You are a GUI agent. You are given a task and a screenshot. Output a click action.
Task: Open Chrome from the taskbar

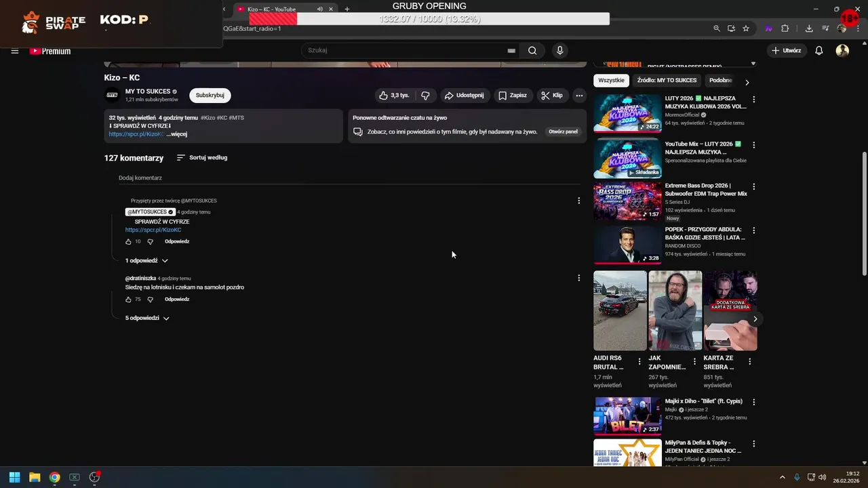pyautogui.click(x=54, y=477)
